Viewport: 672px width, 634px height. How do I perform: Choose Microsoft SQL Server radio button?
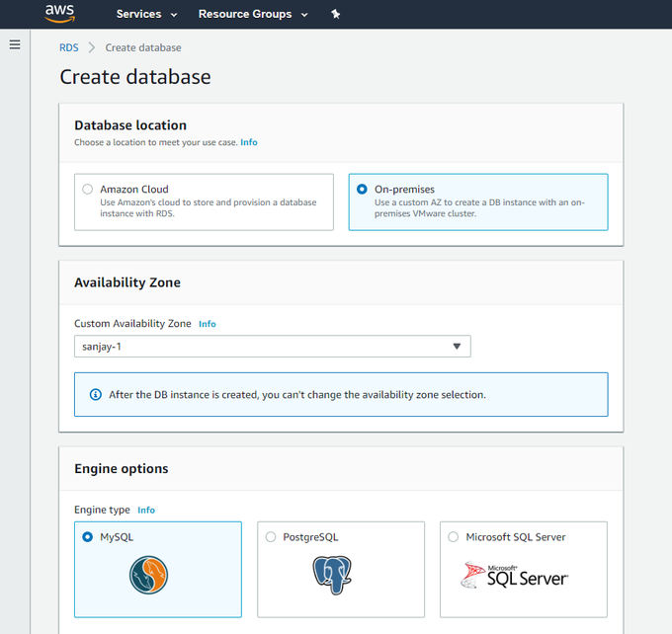[453, 537]
